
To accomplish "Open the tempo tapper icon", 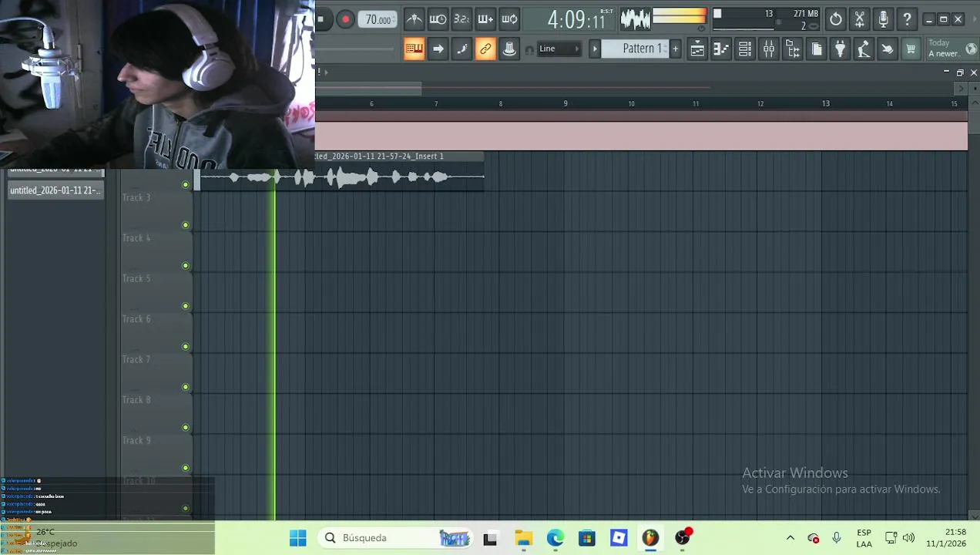I will (864, 49).
